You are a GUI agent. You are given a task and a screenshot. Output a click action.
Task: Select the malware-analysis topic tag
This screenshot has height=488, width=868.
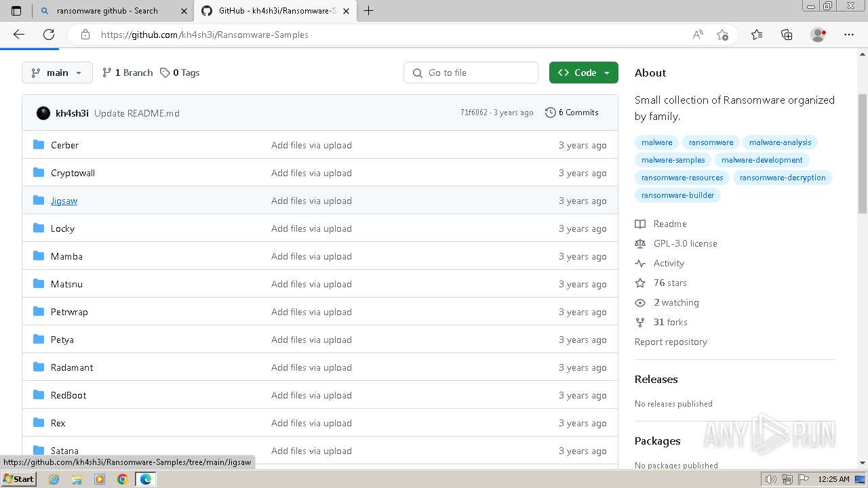[780, 142]
